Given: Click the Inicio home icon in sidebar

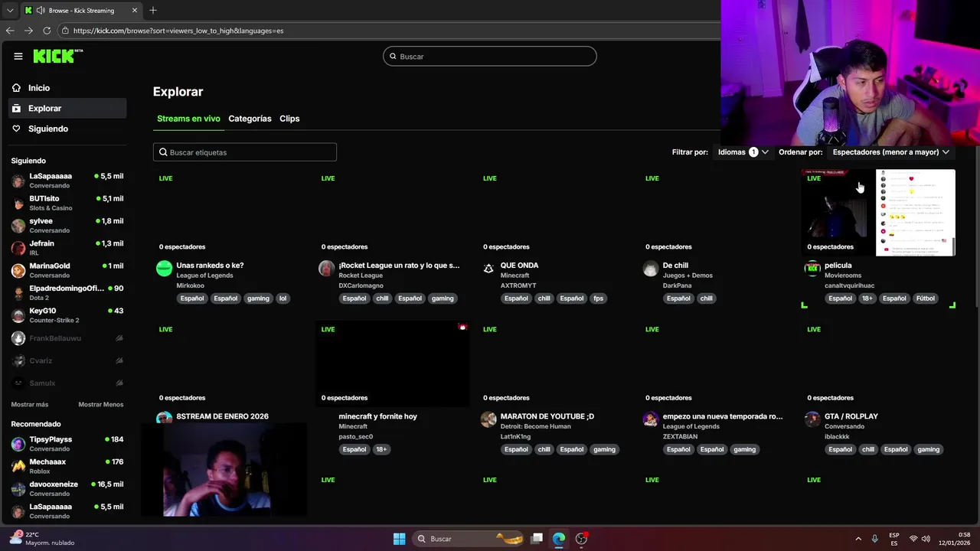Looking at the screenshot, I should [16, 88].
